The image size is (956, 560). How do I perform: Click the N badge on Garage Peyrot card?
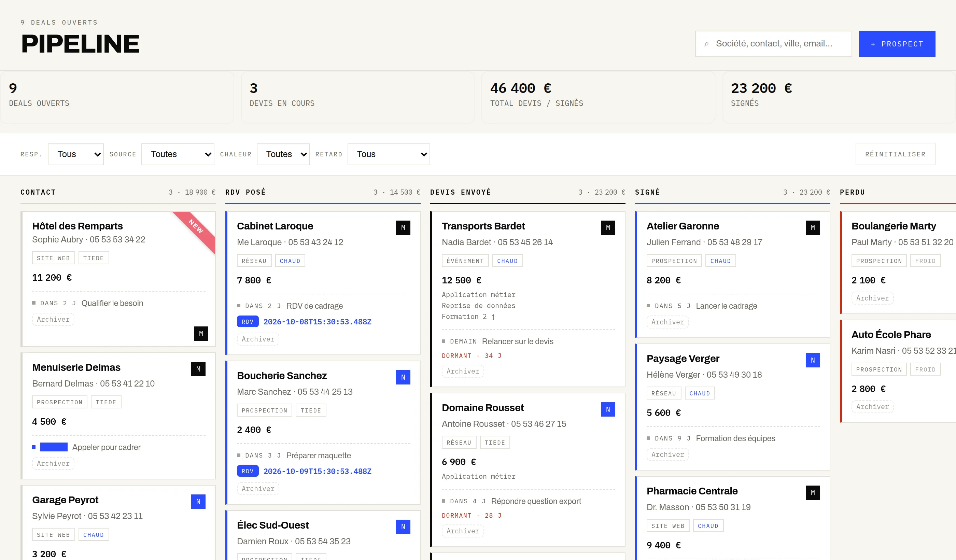click(x=198, y=502)
